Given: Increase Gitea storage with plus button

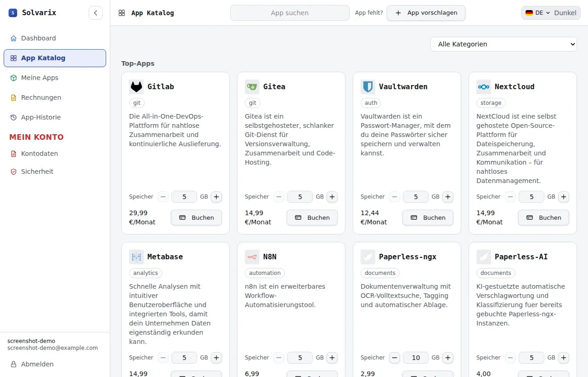Looking at the screenshot, I should tap(333, 197).
